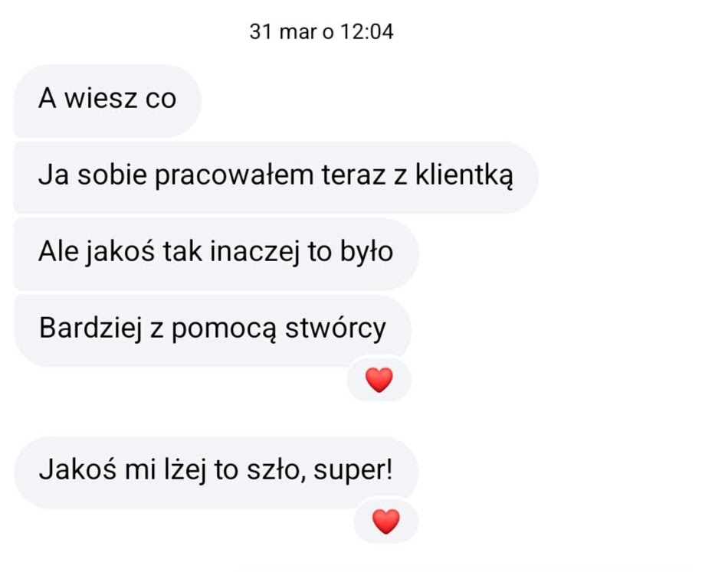Viewport: 728px width, 572px height.
Task: Click the word 'klientką' in the second message
Action: click(464, 177)
